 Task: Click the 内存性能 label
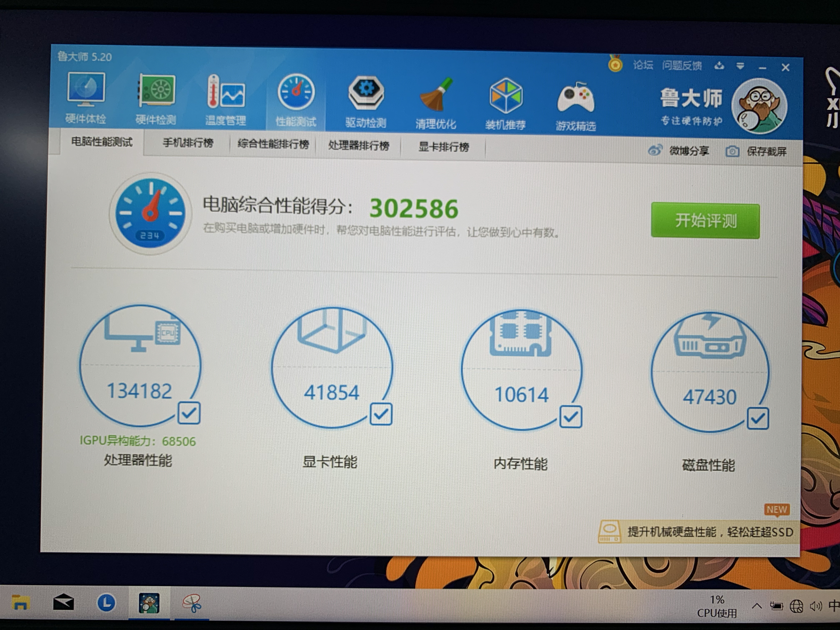tap(520, 464)
